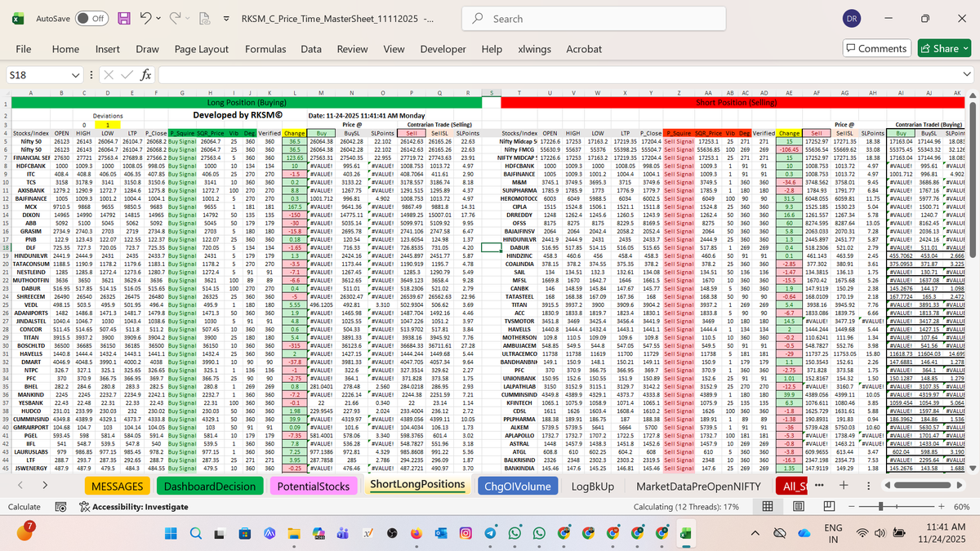
Task: Select the Normal view icon in status bar
Action: (x=768, y=507)
